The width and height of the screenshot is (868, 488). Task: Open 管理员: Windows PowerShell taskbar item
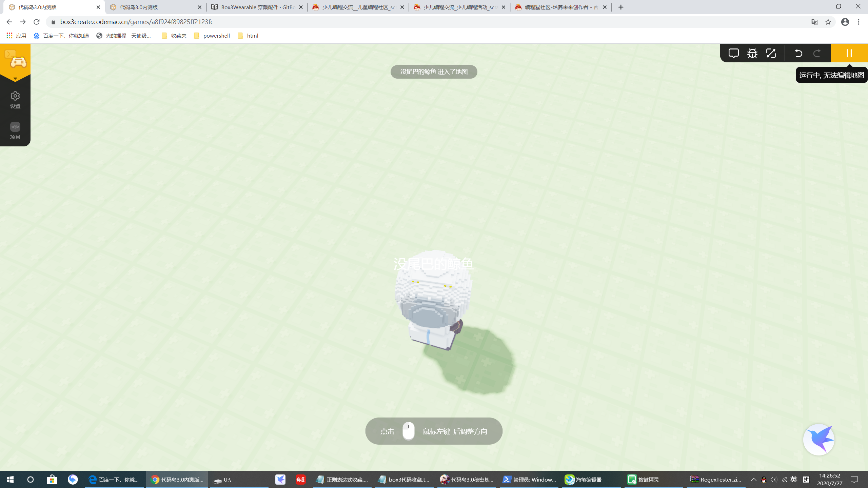click(x=529, y=480)
